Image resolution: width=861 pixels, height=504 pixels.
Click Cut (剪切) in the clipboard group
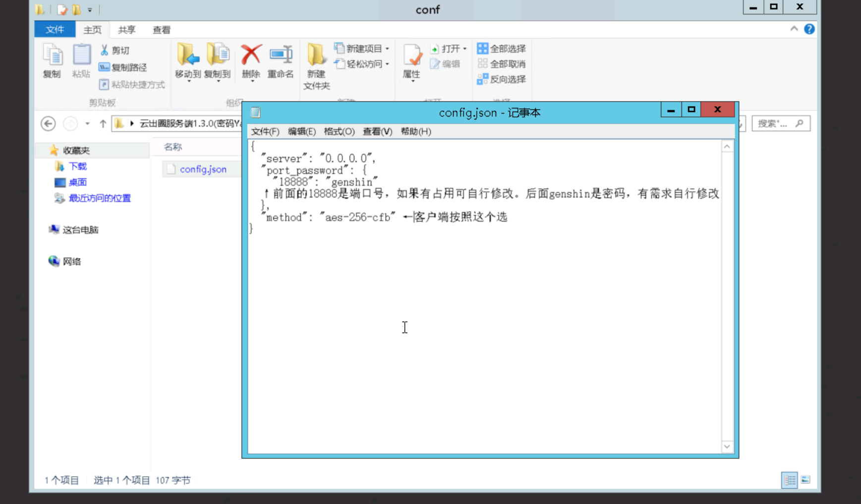tap(115, 51)
